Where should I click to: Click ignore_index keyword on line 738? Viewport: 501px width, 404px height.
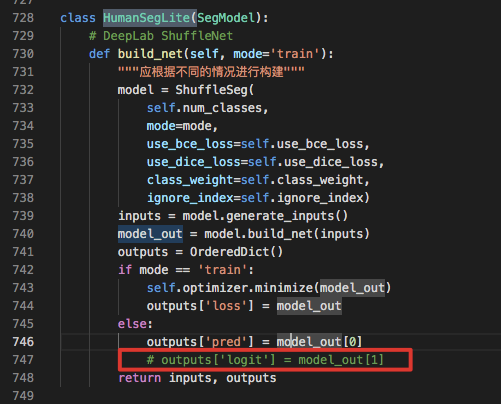pos(190,198)
